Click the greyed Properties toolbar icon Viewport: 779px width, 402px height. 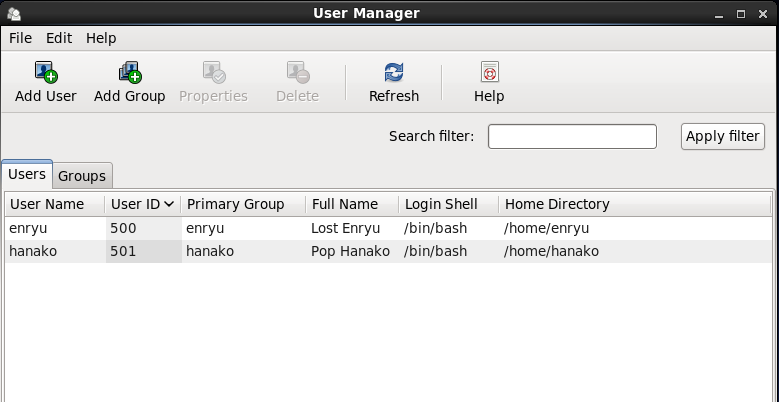(213, 72)
